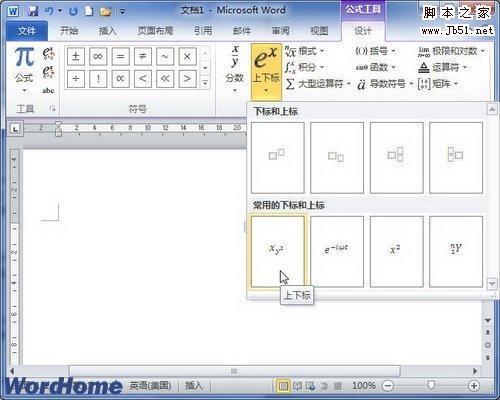Insert the proportional-to symbol

(x=120, y=79)
